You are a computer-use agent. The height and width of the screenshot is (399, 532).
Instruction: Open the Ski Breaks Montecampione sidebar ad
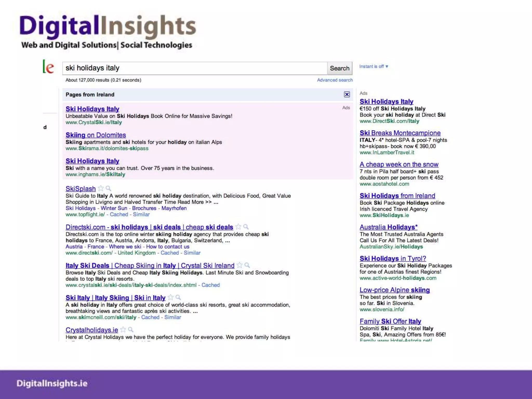coord(400,133)
